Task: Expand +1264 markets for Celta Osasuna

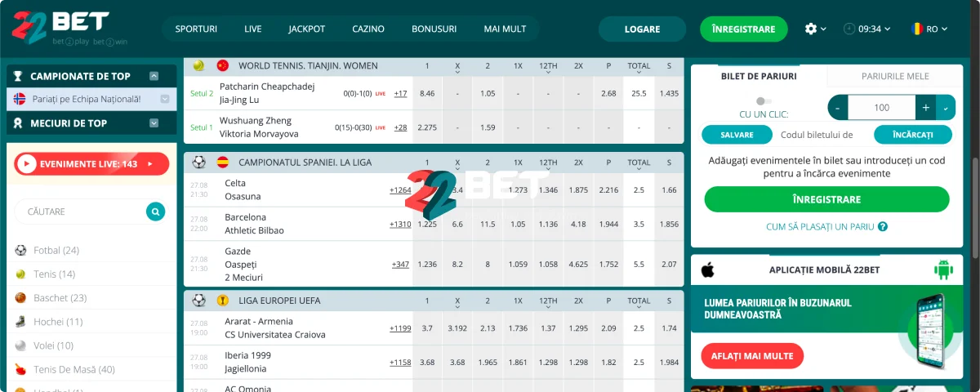Action: [400, 190]
